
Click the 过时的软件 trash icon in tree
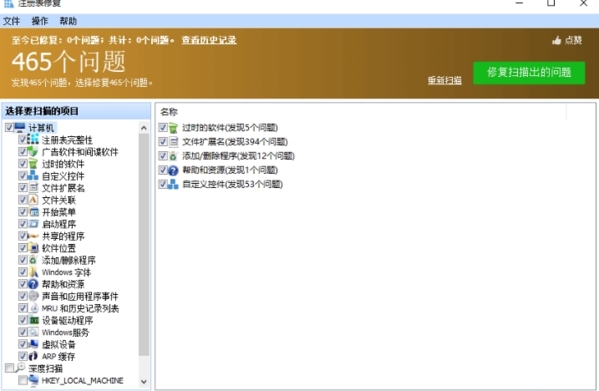[33, 164]
